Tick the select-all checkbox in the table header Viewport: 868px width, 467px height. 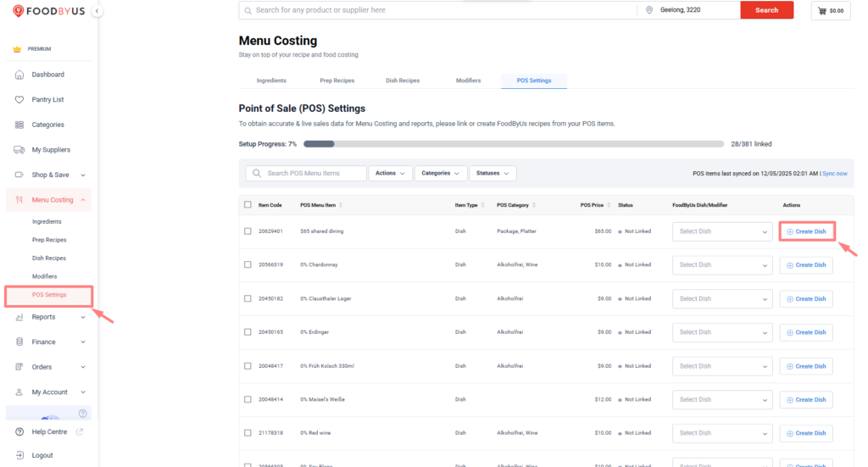click(248, 205)
